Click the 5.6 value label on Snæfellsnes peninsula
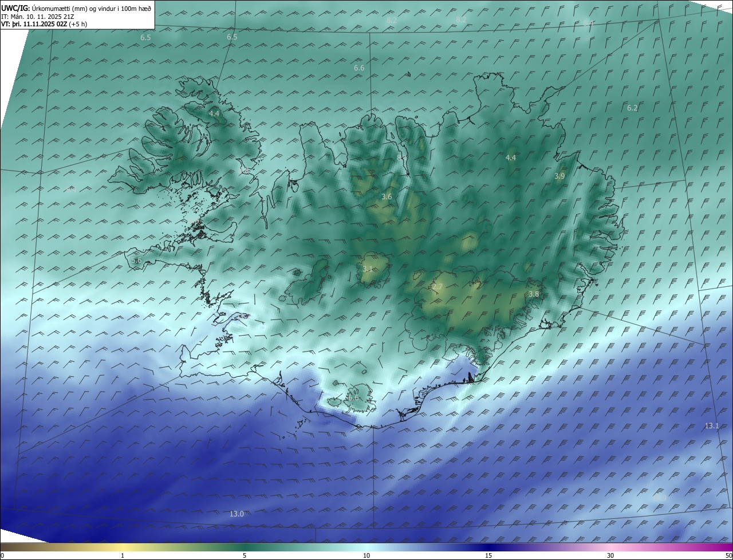Image resolution: width=733 pixels, height=560 pixels. [x=136, y=261]
